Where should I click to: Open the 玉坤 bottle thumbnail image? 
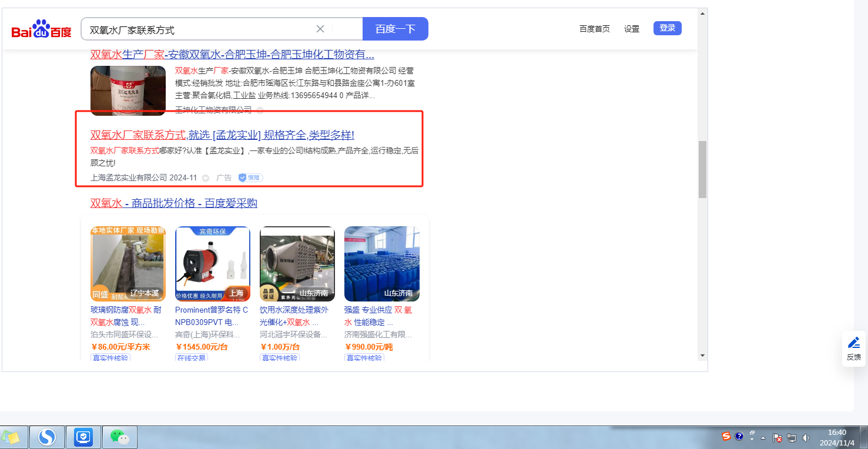[128, 91]
